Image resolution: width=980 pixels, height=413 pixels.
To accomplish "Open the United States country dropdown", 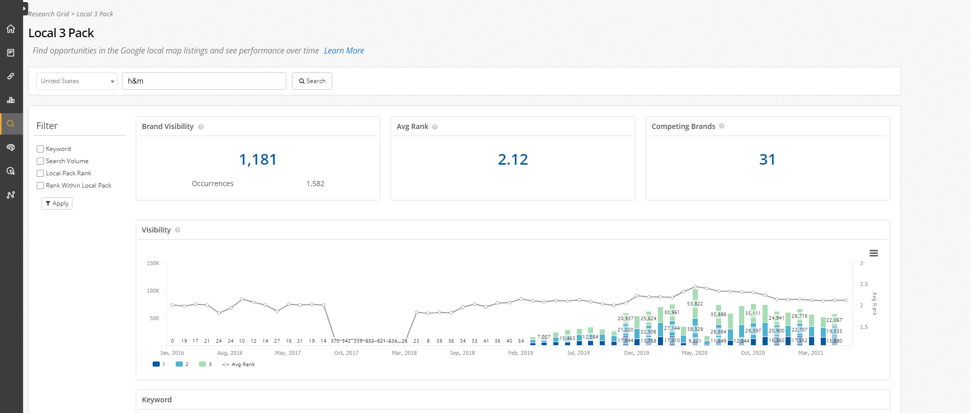I will (x=77, y=81).
